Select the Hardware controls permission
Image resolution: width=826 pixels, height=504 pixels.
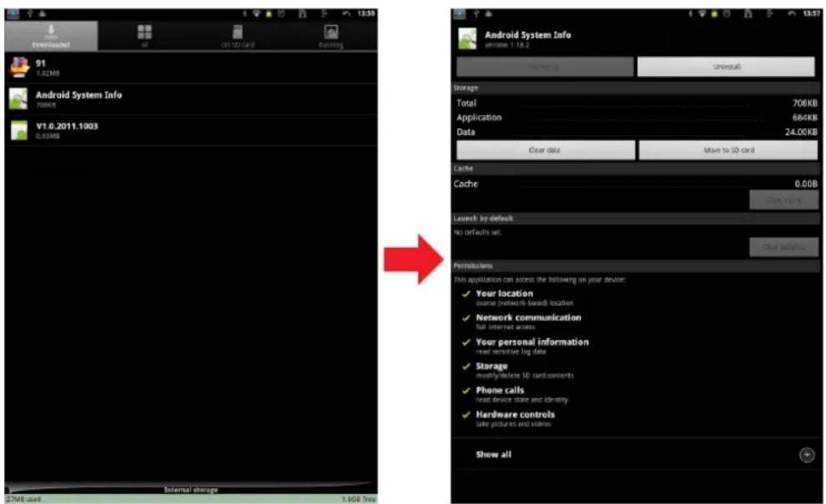click(x=515, y=419)
